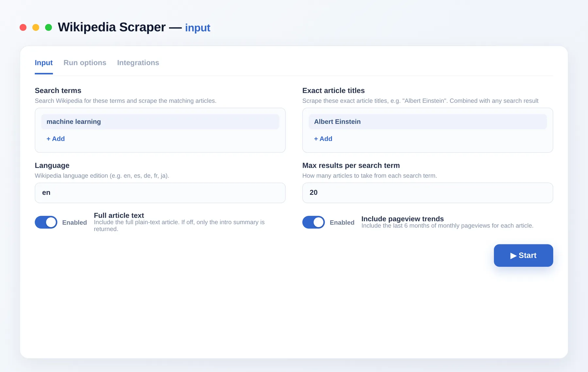Add a new search term
The width and height of the screenshot is (588, 372).
[x=56, y=139]
